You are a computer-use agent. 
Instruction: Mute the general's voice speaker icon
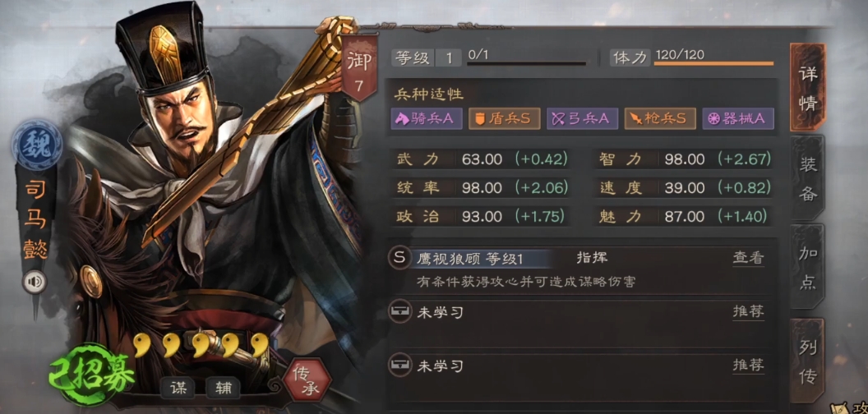(35, 283)
